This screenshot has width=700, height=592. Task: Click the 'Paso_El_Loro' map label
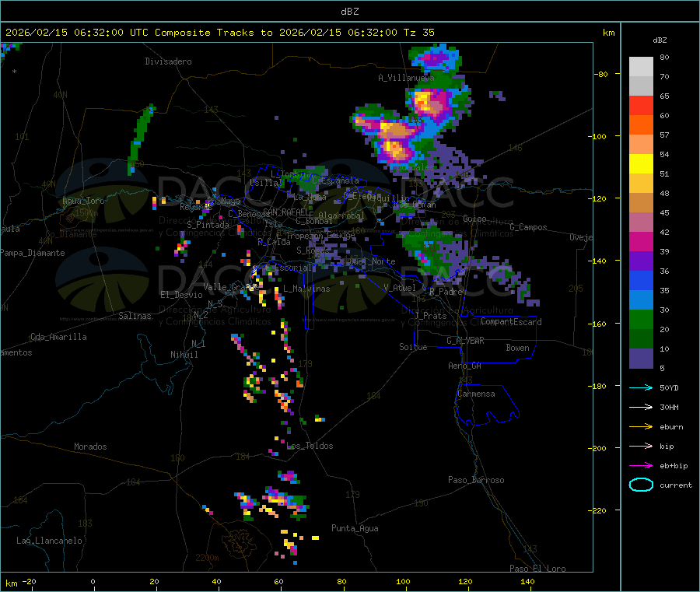pos(537,569)
